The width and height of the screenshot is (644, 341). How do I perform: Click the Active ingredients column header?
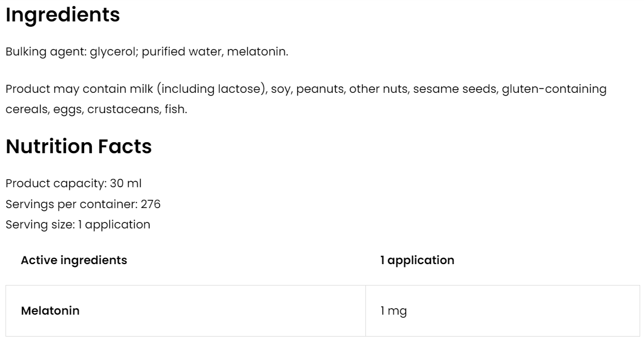click(74, 260)
